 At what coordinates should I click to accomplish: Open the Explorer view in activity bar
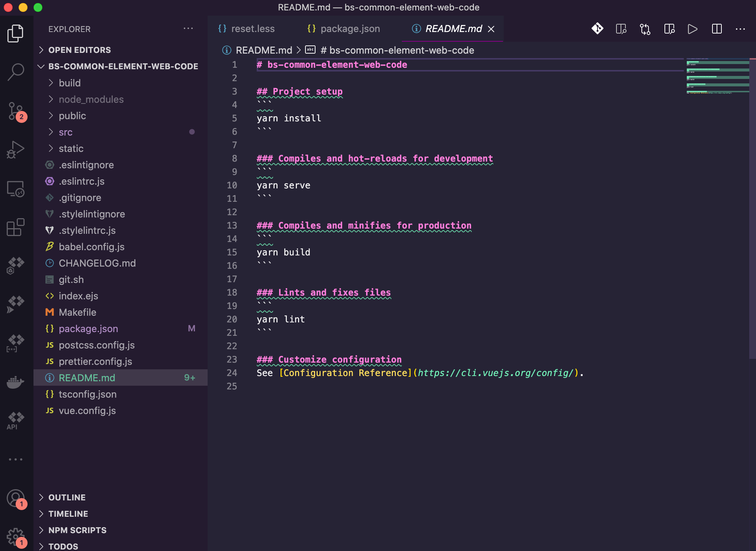coord(16,34)
